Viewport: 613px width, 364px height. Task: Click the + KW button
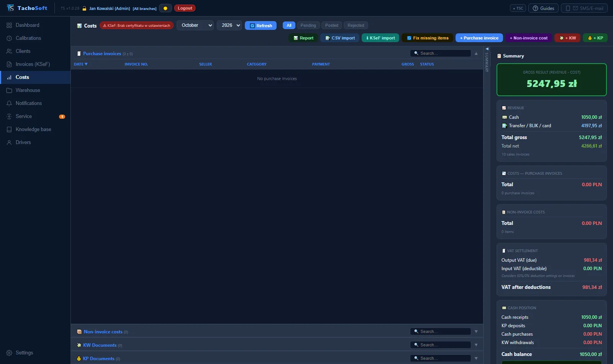click(567, 38)
